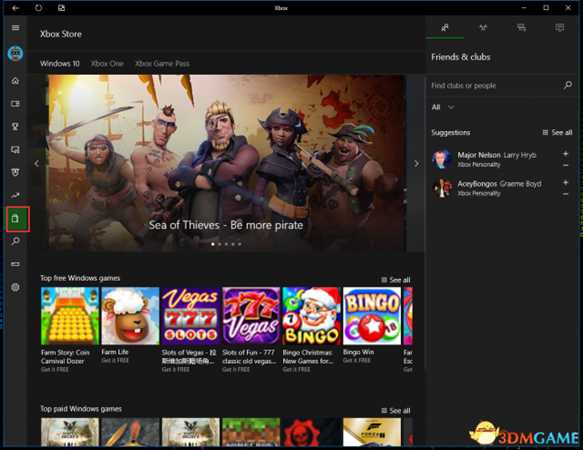The height and width of the screenshot is (450, 583).
Task: Open the Trending arrow icon in sidebar
Action: (x=15, y=195)
